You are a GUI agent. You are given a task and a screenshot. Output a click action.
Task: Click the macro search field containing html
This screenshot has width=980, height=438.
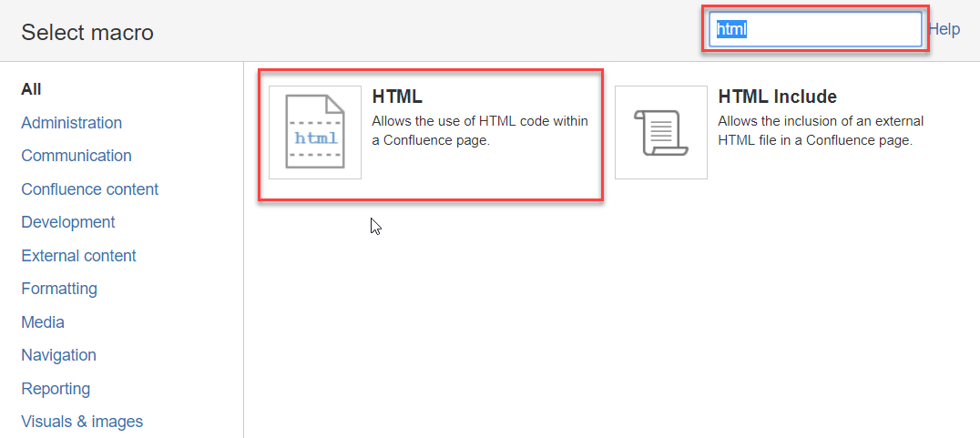816,29
